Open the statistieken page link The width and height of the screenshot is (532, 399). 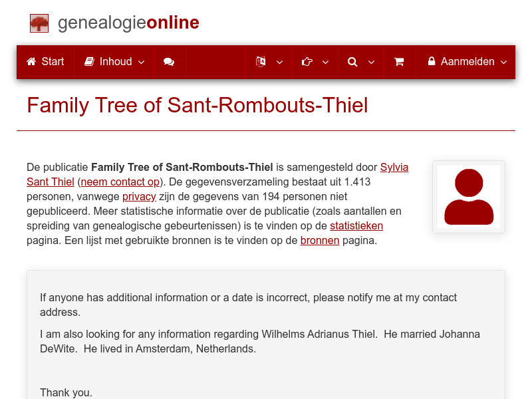tap(356, 225)
